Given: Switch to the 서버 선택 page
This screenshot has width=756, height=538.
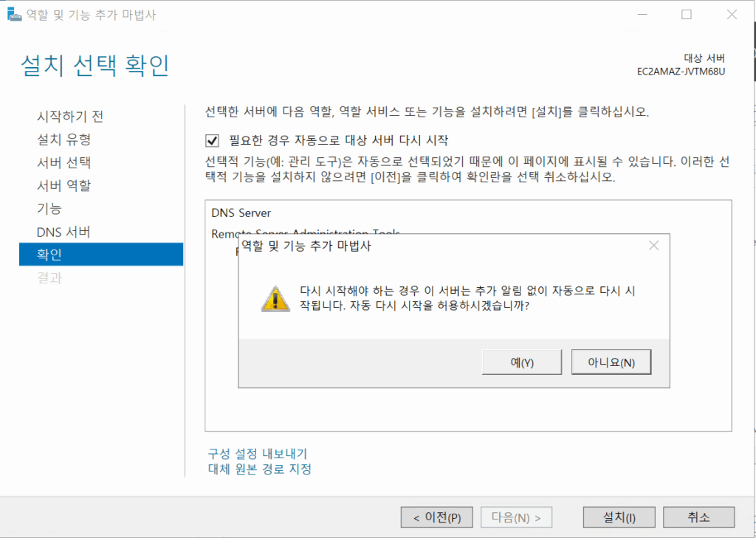Looking at the screenshot, I should pyautogui.click(x=64, y=162).
